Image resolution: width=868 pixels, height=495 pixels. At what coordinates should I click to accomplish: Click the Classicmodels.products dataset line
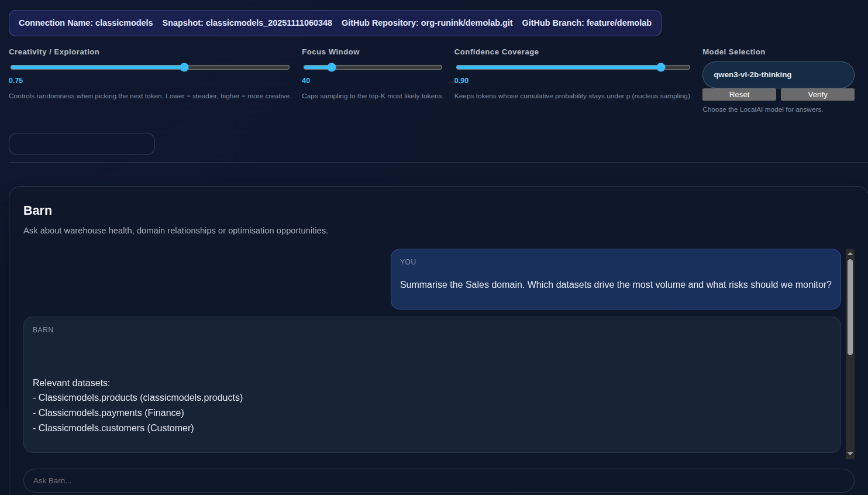pyautogui.click(x=138, y=398)
